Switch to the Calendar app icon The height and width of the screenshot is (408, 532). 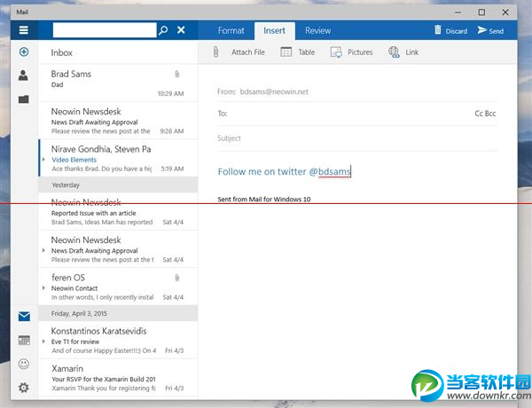[x=23, y=340]
